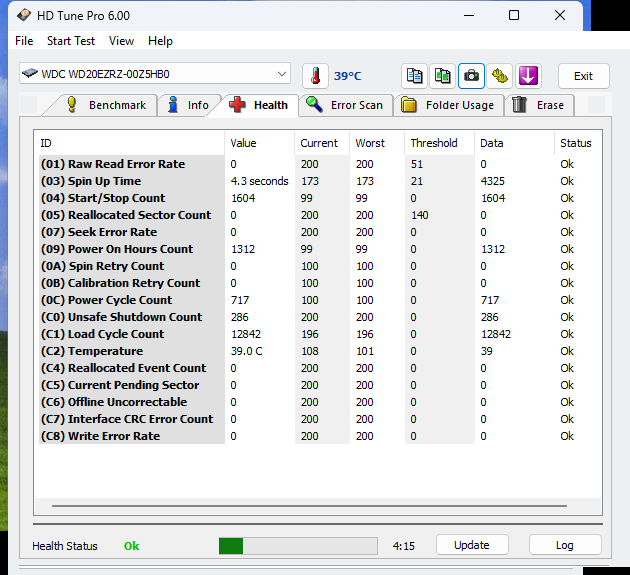The image size is (630, 575).
Task: Open the Start Test menu
Action: 71,41
